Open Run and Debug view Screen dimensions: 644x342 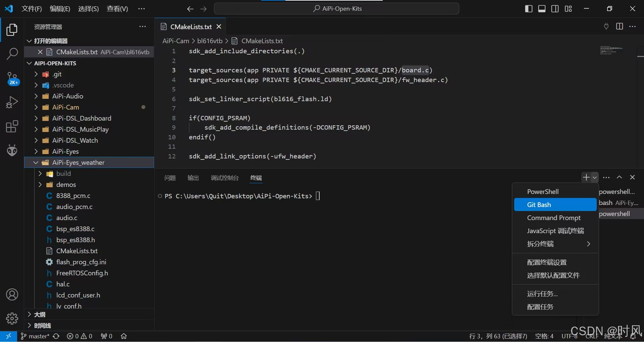[x=12, y=102]
